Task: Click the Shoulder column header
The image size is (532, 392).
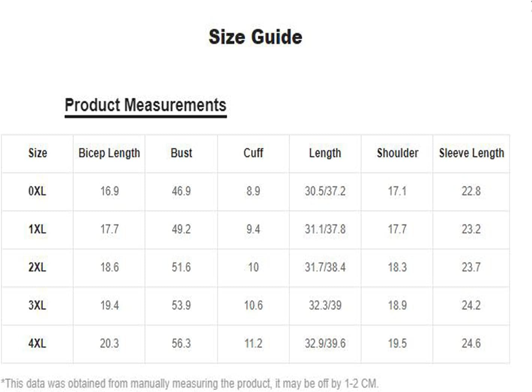Action: pos(398,153)
